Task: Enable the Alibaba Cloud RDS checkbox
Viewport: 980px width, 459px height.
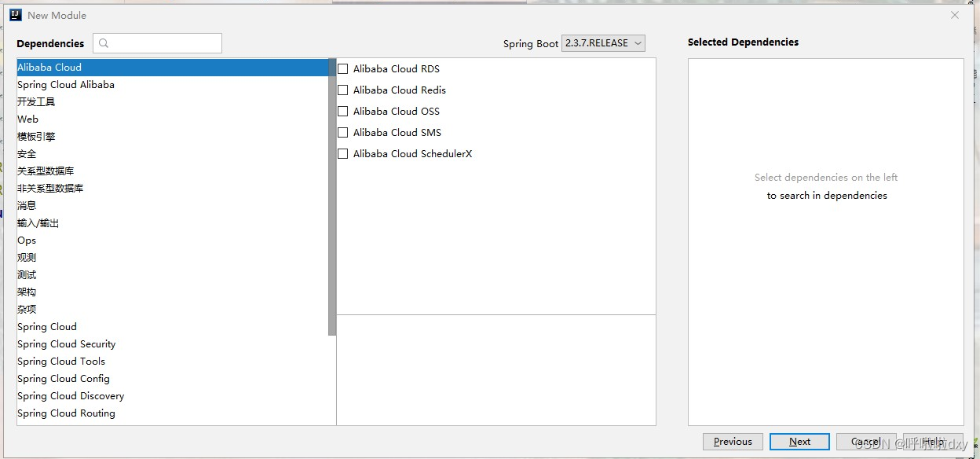Action: coord(342,68)
